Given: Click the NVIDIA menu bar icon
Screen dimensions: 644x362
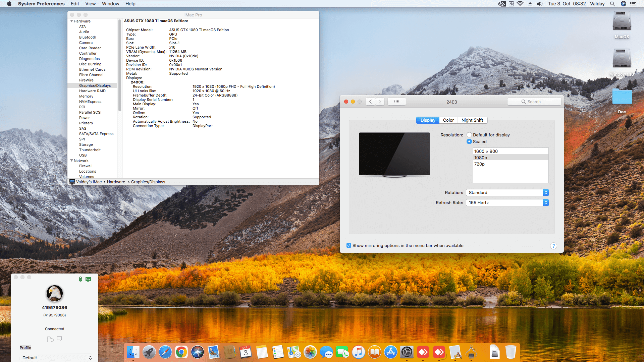Looking at the screenshot, I should click(502, 4).
